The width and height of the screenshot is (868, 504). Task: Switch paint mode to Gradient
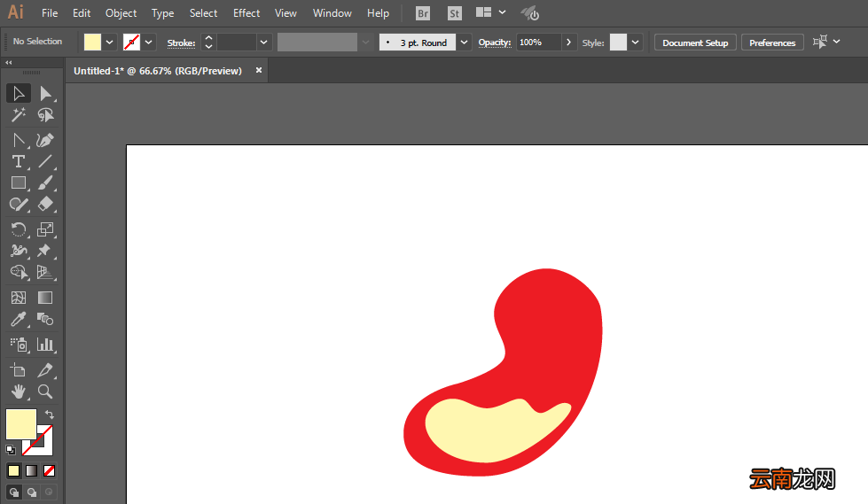(32, 471)
